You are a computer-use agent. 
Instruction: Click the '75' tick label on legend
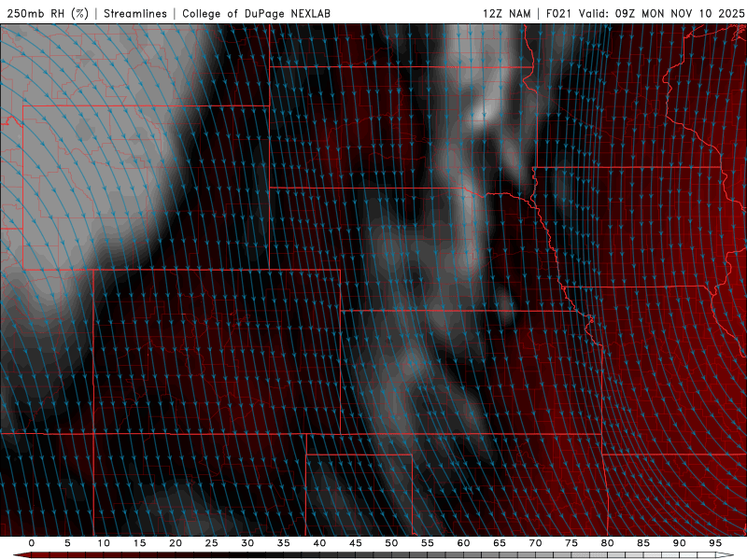[571, 543]
